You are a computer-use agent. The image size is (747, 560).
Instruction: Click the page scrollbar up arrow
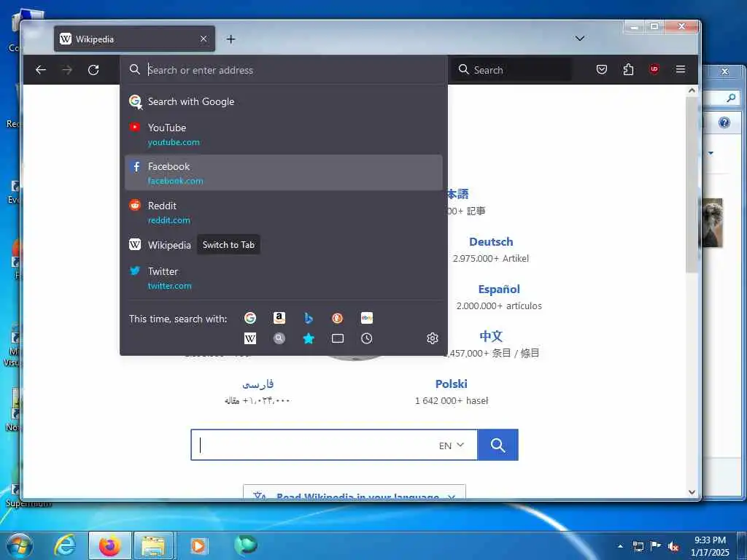coord(692,90)
